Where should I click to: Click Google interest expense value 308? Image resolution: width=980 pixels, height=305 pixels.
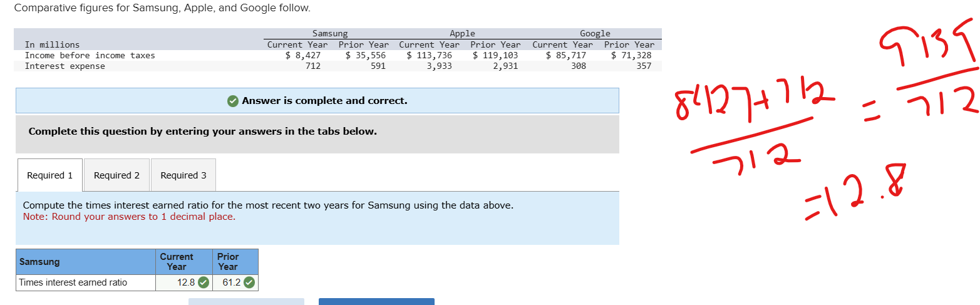click(x=579, y=66)
